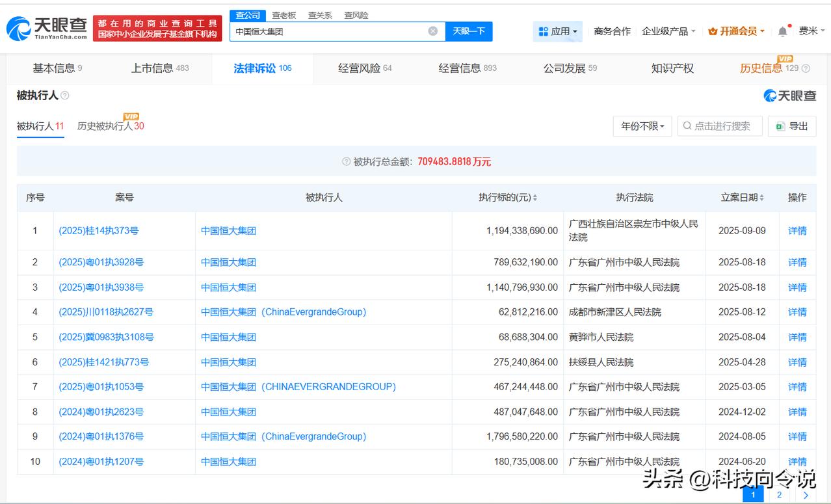Open 详情 for the 2025-08-04 case
This screenshot has width=831, height=504.
(797, 337)
